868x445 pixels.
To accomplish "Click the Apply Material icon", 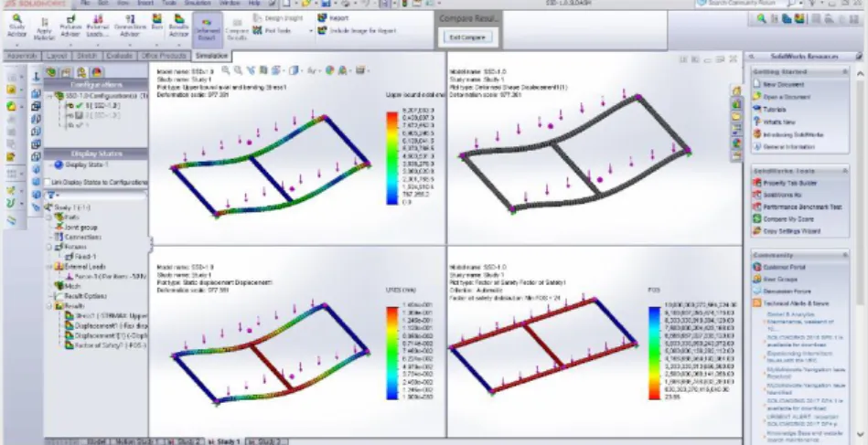I will (x=44, y=27).
